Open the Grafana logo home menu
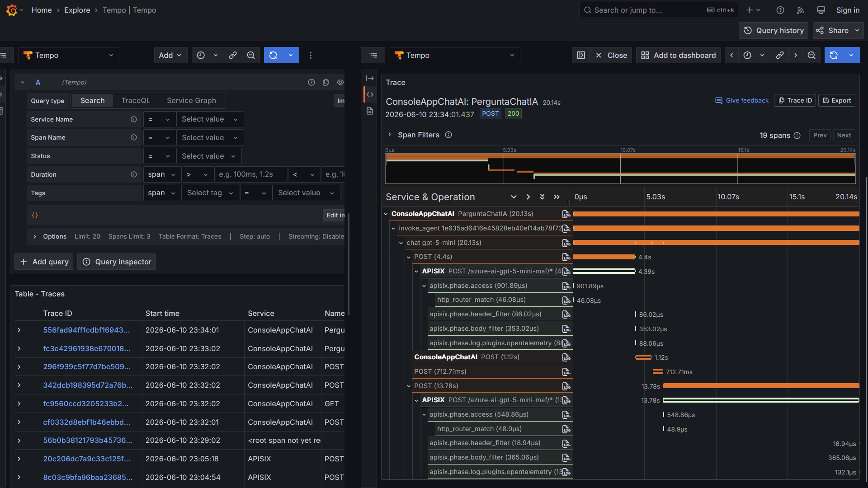 coord(12,10)
